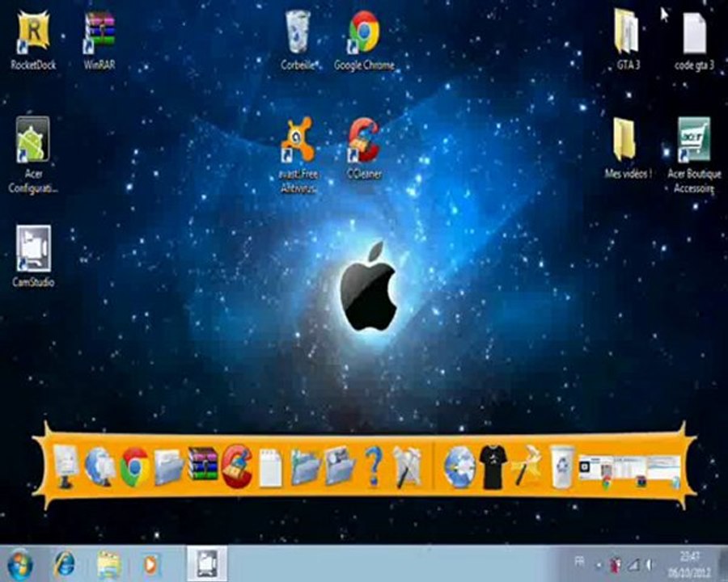The height and width of the screenshot is (582, 728).
Task: Launch avast! Free Antivirus desktop shortcut
Action: pyautogui.click(x=299, y=155)
